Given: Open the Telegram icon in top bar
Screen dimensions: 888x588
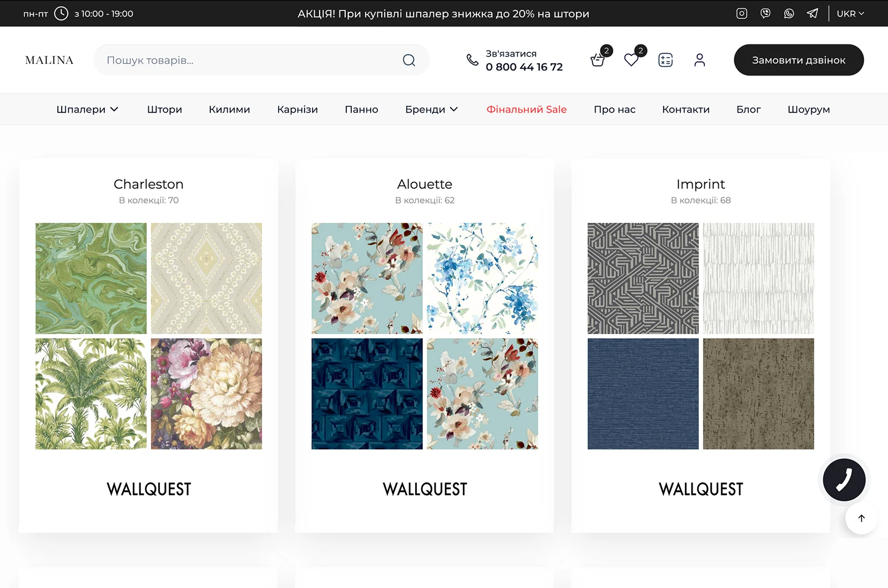Looking at the screenshot, I should click(x=813, y=13).
